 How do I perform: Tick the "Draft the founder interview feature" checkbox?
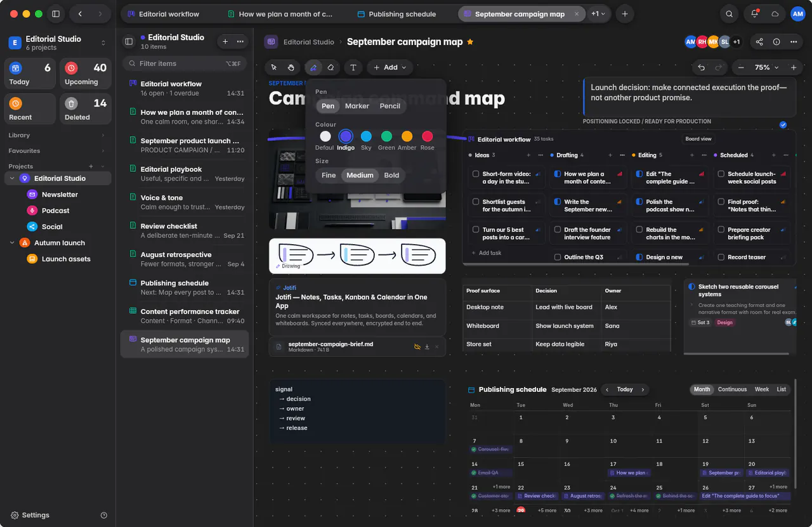click(558, 230)
